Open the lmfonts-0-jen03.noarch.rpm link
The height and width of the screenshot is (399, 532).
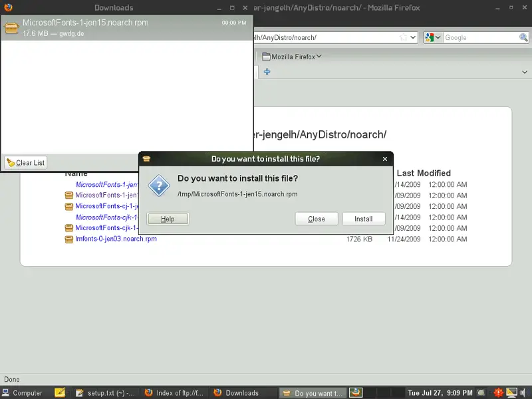pos(116,239)
